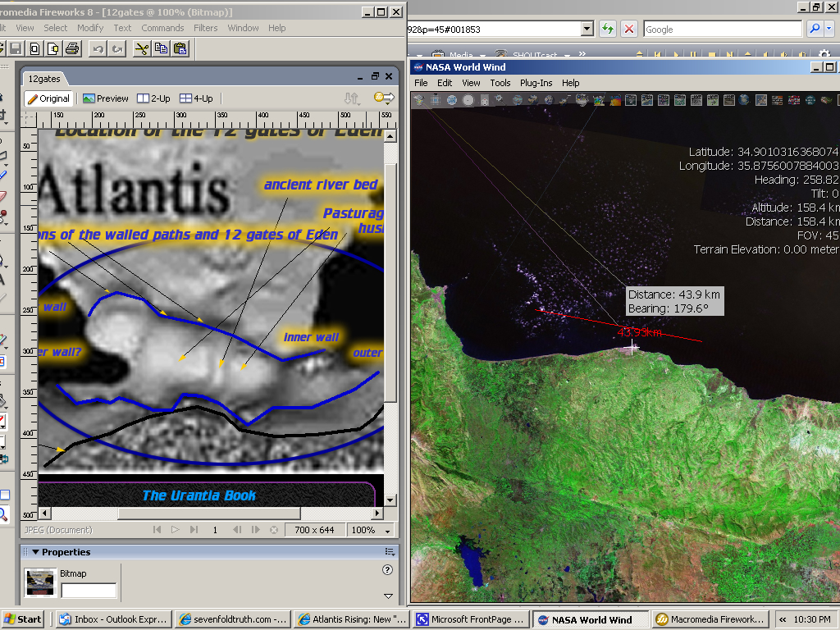Screen dimensions: 840x630
Task: Show hidden taskbar tray icons chevron
Action: point(783,619)
